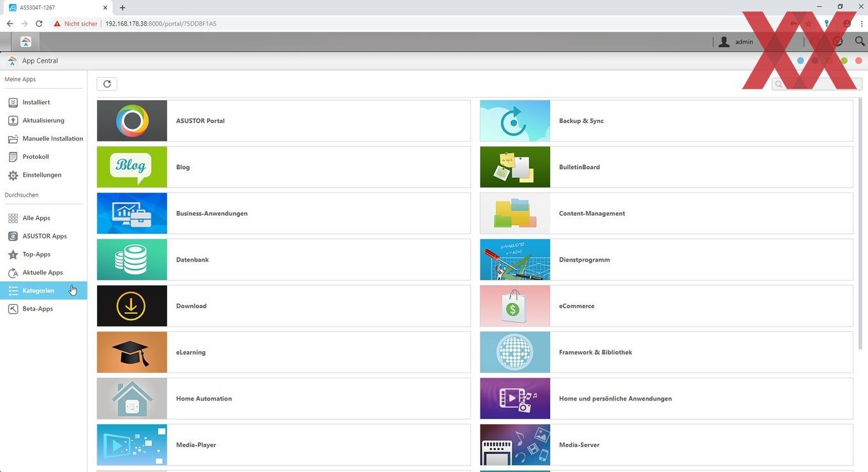The image size is (868, 472).
Task: Click the Dienstprogramm category label
Action: (x=585, y=260)
